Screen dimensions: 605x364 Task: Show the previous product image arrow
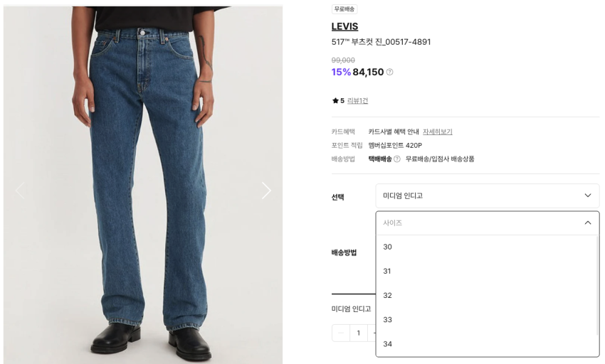click(x=20, y=191)
